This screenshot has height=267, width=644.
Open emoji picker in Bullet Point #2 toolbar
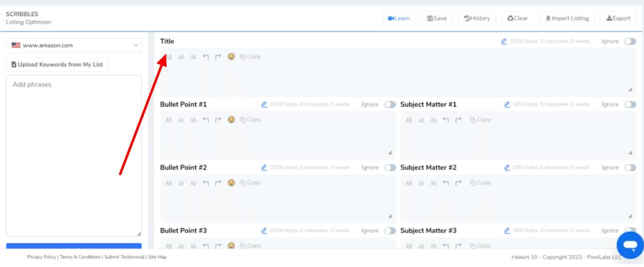pyautogui.click(x=231, y=183)
